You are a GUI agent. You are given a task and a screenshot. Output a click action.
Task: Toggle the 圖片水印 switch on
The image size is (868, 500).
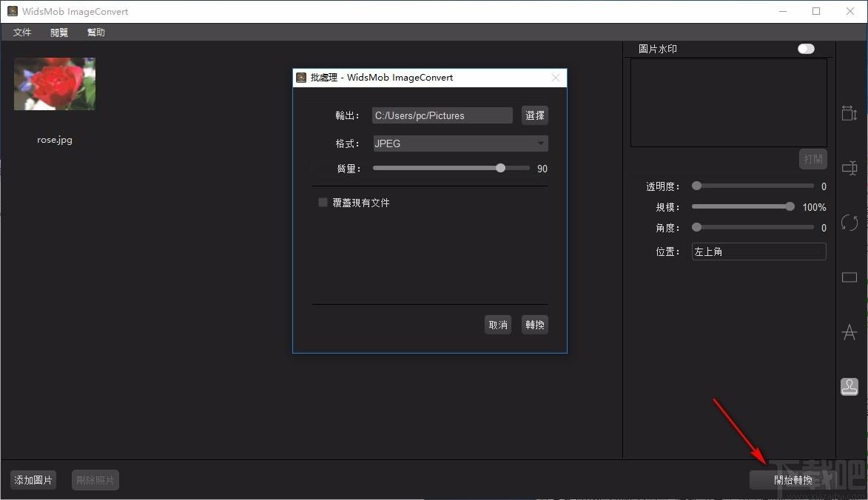coord(806,49)
